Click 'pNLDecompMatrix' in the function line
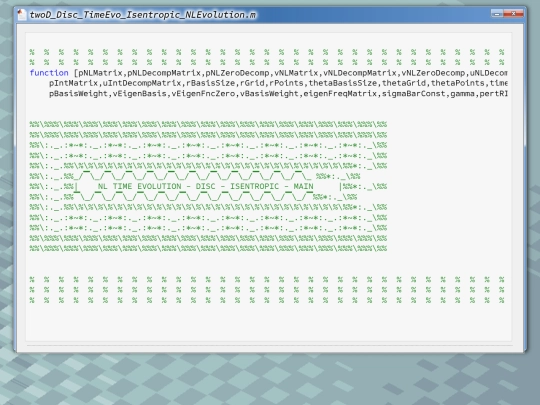This screenshot has height=405, width=540. point(164,73)
